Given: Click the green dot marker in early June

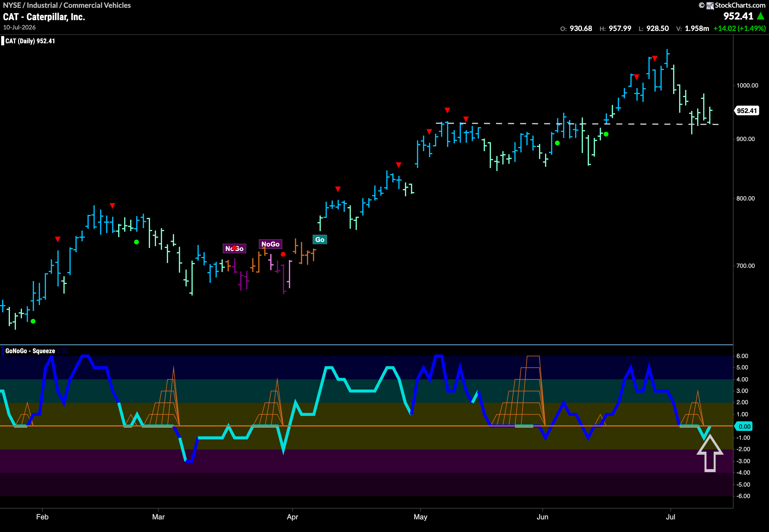Looking at the screenshot, I should pyautogui.click(x=557, y=143).
